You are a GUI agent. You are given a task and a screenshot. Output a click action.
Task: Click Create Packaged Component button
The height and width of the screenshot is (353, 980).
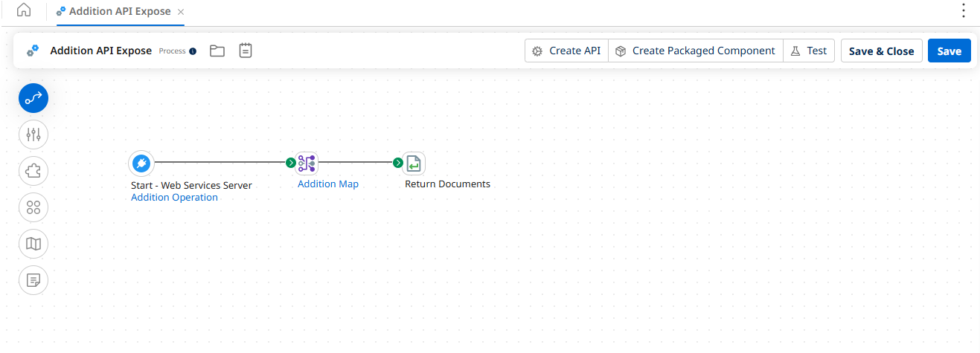coord(695,51)
